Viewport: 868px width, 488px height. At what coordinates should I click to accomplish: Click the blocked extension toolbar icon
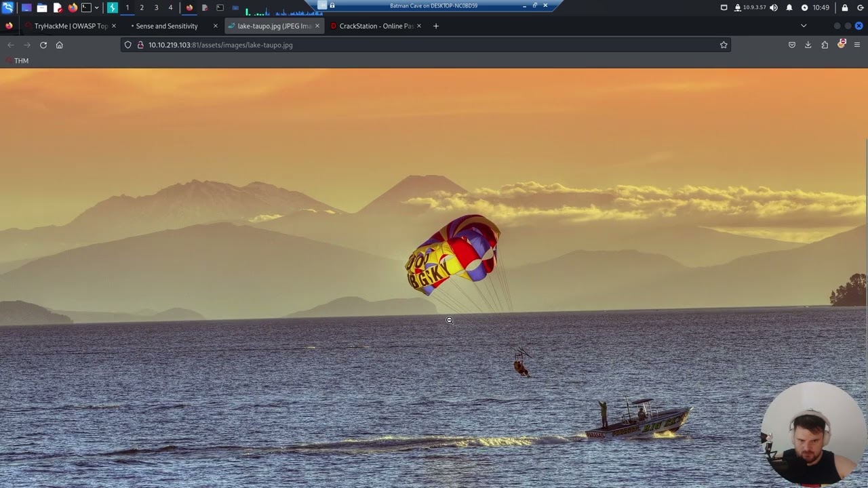(x=842, y=44)
